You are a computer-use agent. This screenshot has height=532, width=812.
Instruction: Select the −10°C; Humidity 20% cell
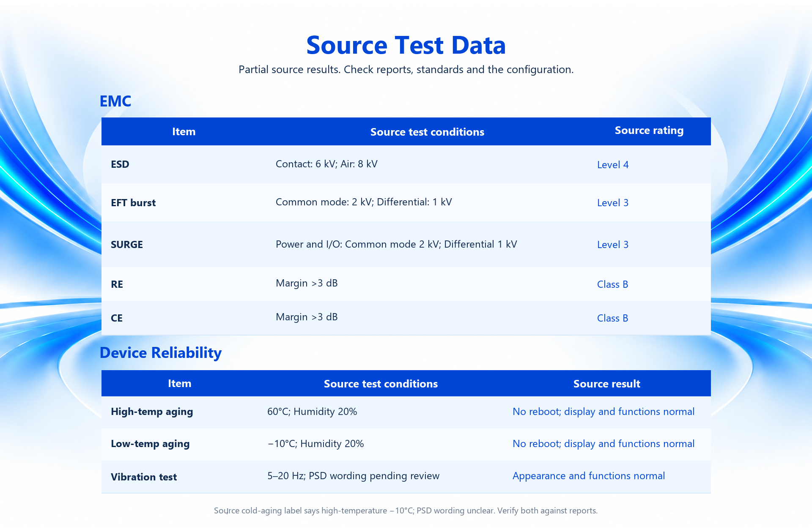click(315, 444)
